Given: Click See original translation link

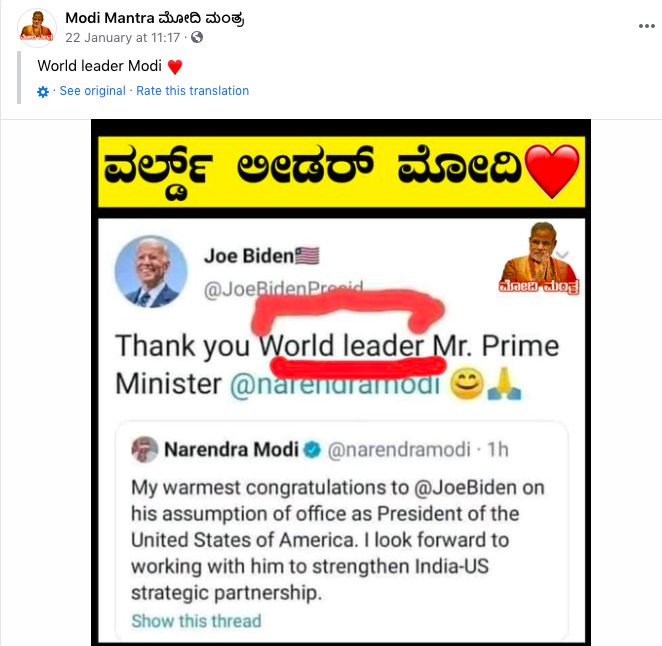Looking at the screenshot, I should 92,91.
